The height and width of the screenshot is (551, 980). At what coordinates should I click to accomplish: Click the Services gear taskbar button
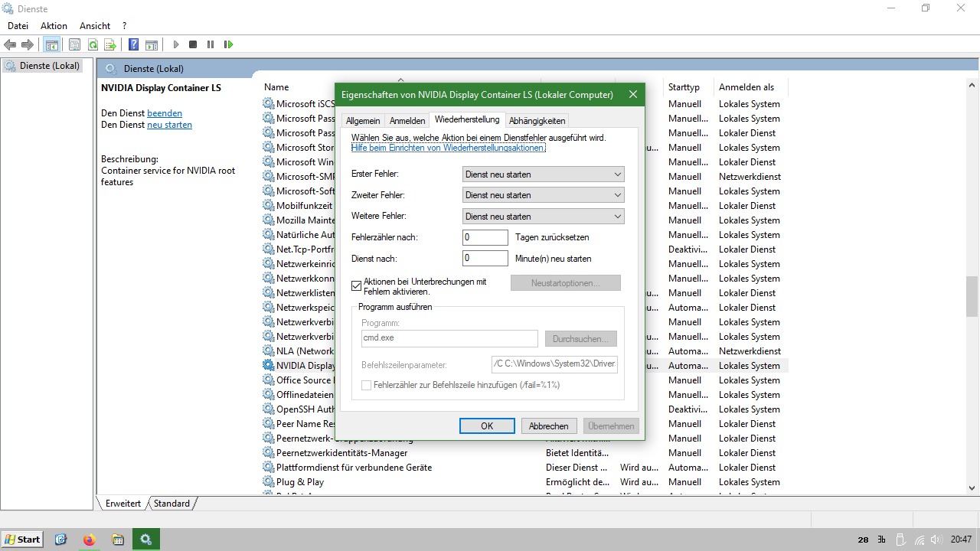145,540
